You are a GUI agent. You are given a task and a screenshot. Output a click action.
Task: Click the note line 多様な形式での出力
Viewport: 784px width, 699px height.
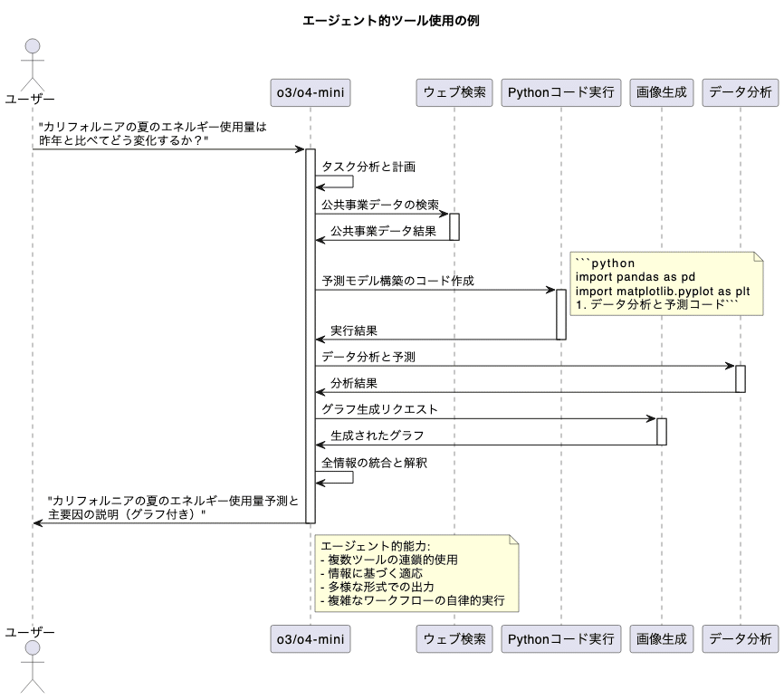(377, 587)
